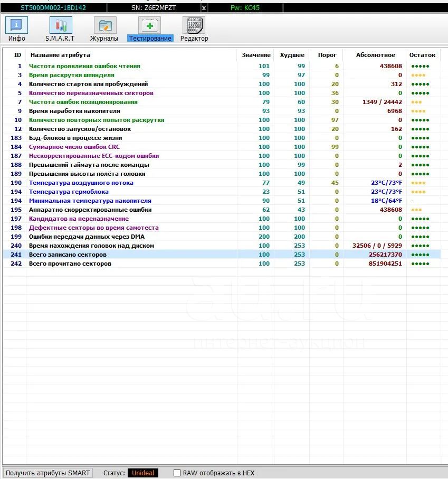
Task: Click the Fw: KC45 firmware label
Action: (x=245, y=8)
